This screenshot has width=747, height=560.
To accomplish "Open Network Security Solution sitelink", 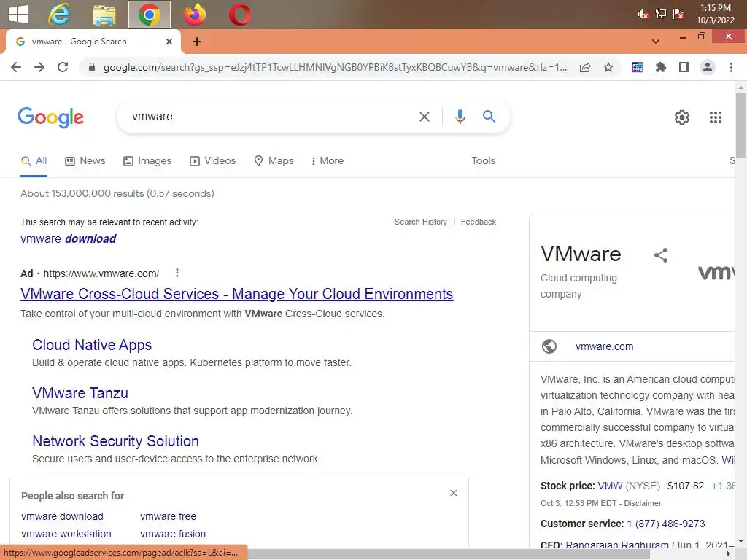I will pyautogui.click(x=115, y=441).
